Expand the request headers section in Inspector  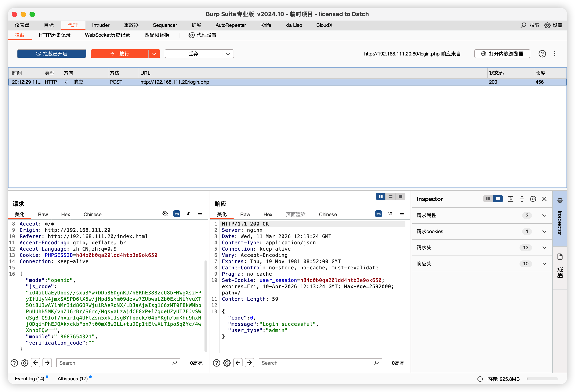click(544, 248)
